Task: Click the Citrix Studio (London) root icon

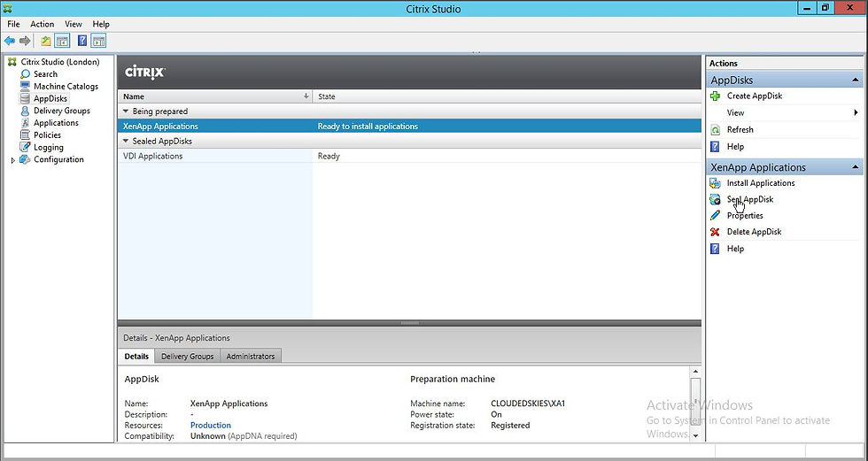Action: coord(12,62)
